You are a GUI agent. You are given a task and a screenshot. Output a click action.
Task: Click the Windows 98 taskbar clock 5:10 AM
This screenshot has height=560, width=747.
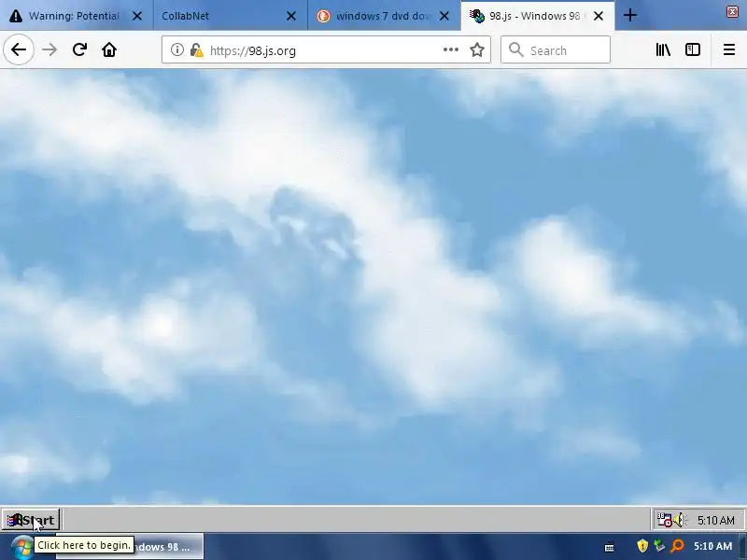[715, 521]
